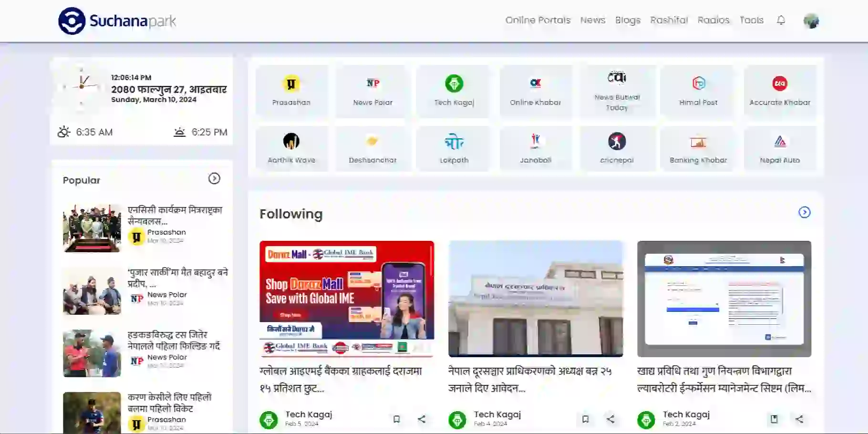Screen dimensions: 868x434
Task: Expand the Popular section arrow
Action: click(x=214, y=178)
